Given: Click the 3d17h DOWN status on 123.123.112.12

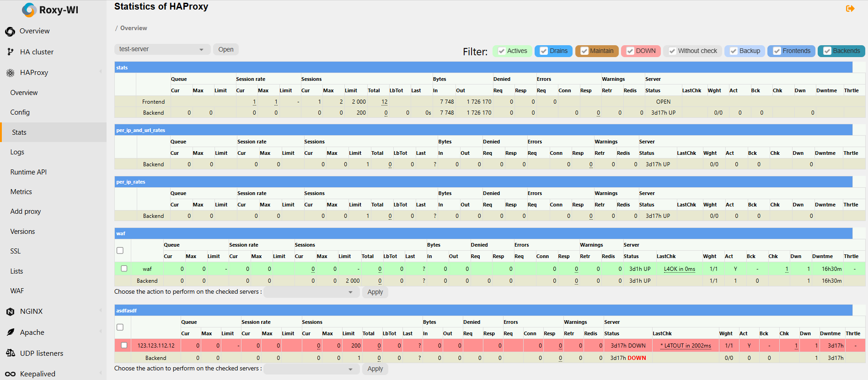Looking at the screenshot, I should pos(628,346).
